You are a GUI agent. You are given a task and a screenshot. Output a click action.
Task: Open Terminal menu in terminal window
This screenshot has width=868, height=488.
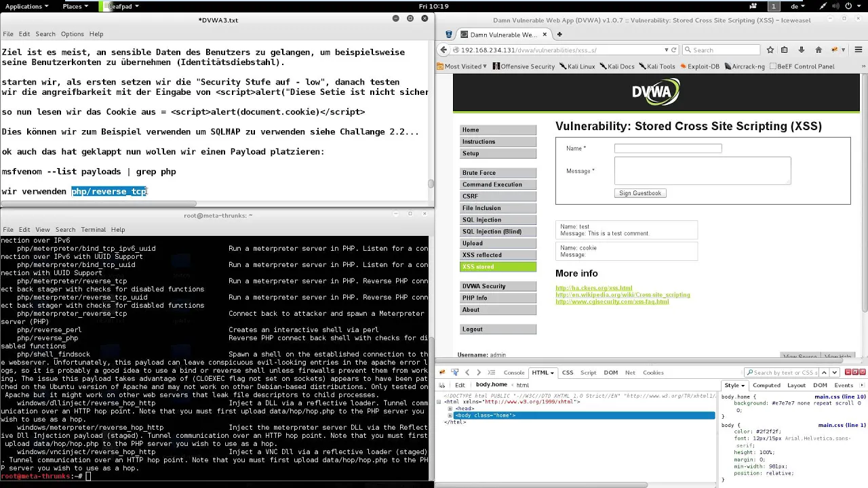pos(94,230)
